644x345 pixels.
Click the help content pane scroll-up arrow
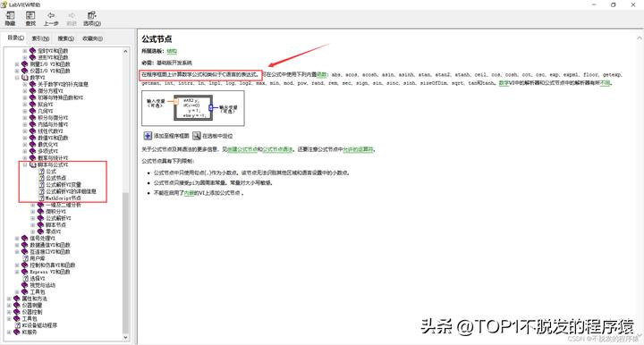(640, 38)
